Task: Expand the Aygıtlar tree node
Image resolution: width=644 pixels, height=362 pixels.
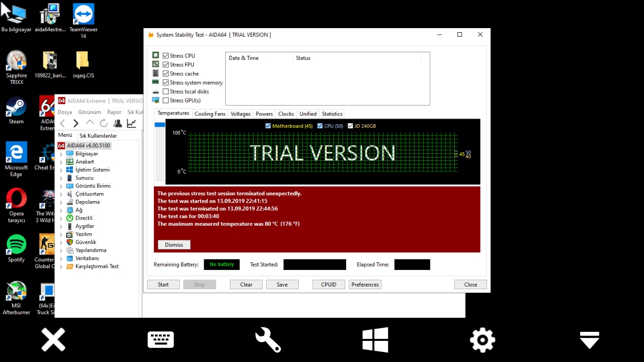Action: tap(61, 226)
